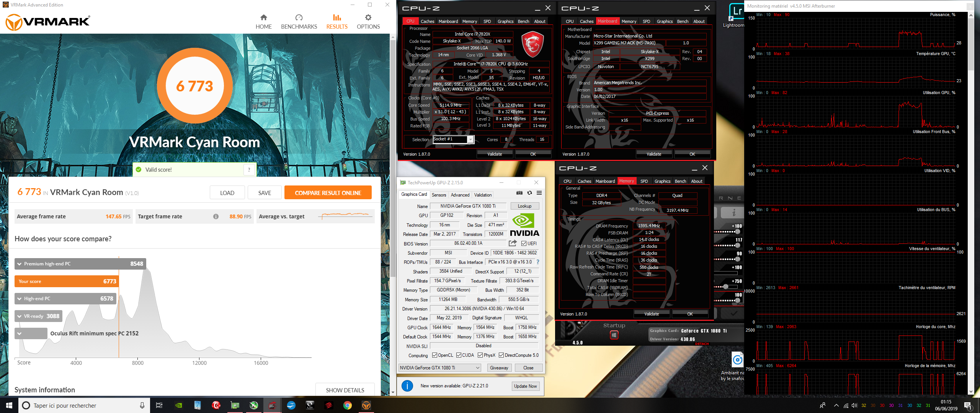The height and width of the screenshot is (413, 980).
Task: Click SHOW DETAILS for System information
Action: 345,390
